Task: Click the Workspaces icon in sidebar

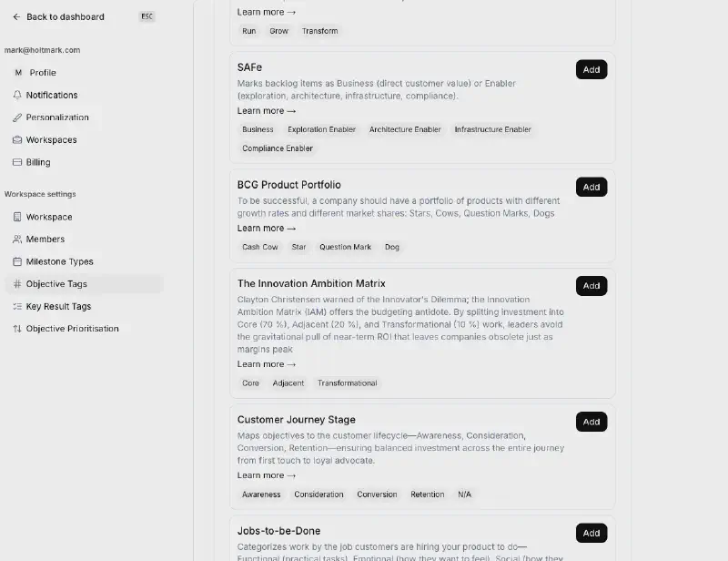Action: click(17, 140)
